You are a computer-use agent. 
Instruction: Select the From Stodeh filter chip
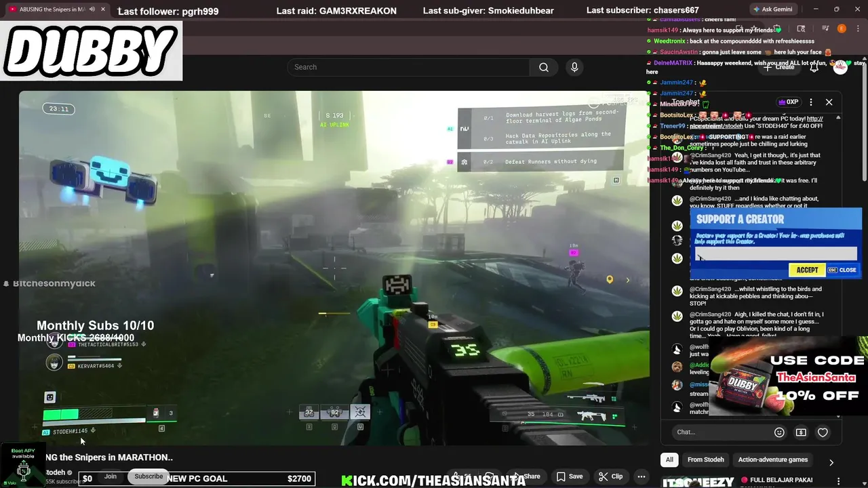pos(706,460)
